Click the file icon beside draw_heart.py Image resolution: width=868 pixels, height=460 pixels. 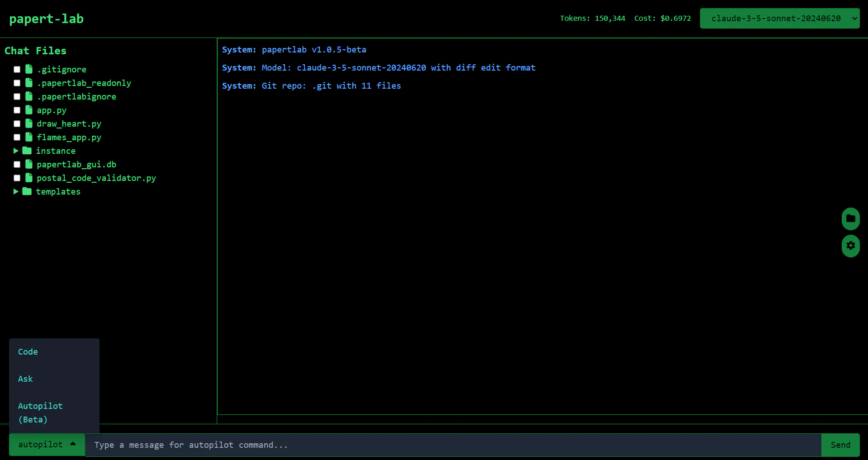(29, 123)
